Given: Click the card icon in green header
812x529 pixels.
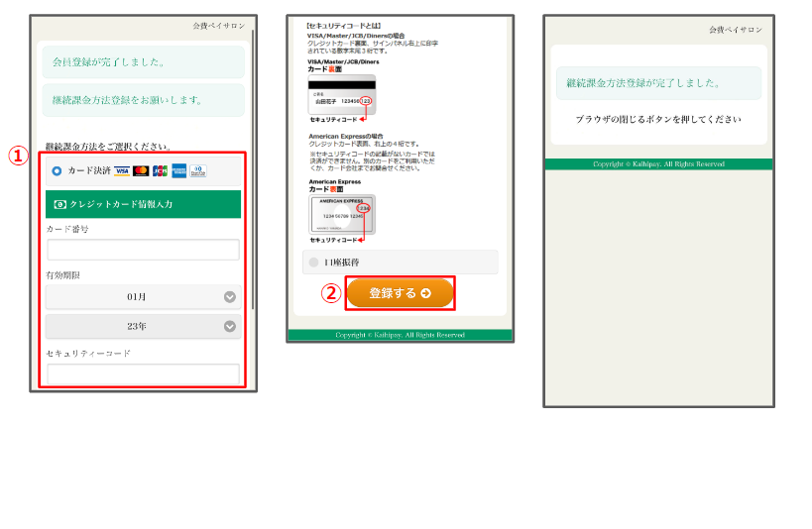Looking at the screenshot, I should [60, 204].
